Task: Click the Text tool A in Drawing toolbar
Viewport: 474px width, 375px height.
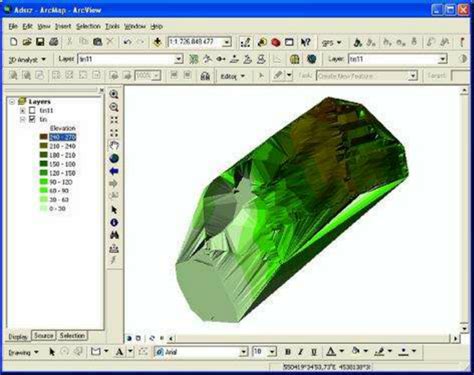Action: [119, 352]
